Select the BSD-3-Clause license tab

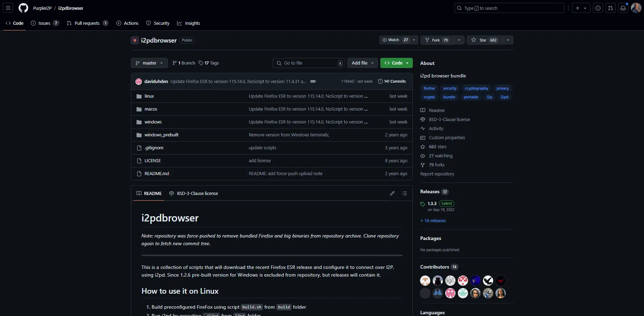point(193,193)
